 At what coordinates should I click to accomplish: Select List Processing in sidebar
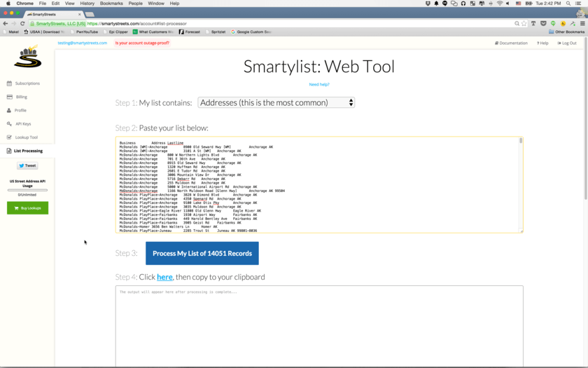click(x=24, y=151)
